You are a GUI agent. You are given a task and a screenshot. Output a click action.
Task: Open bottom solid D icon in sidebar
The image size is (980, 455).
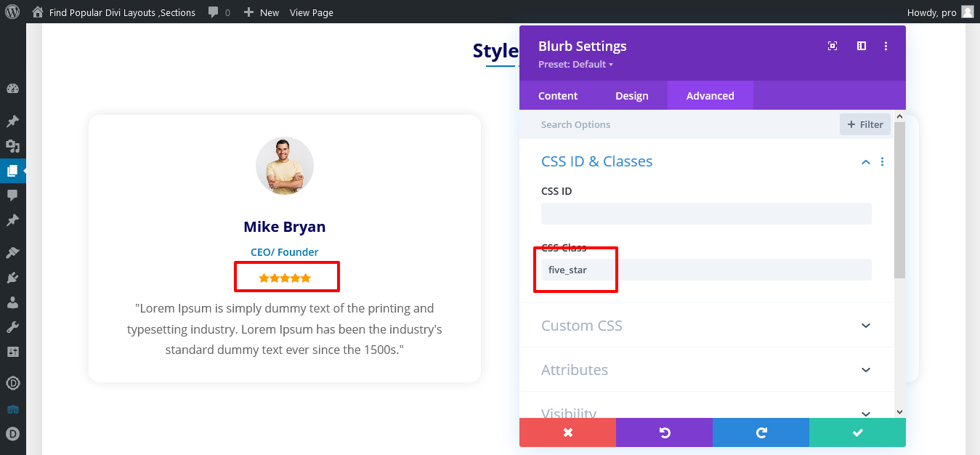12,434
